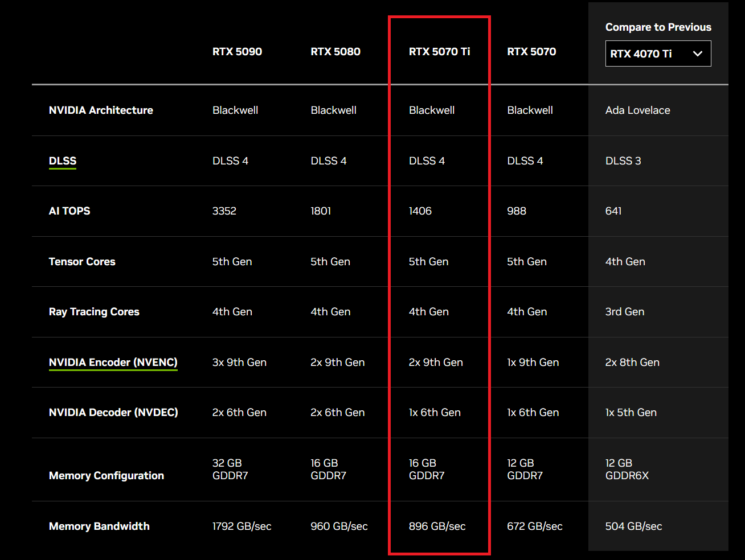Viewport: 745px width, 560px height.
Task: Select the Ray Tracing Cores row label
Action: (94, 312)
